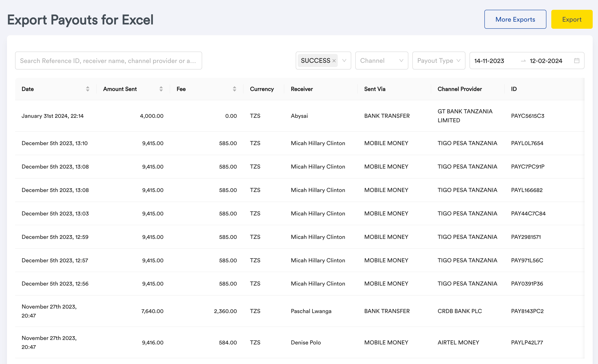
Task: Click the Export button
Action: [x=571, y=19]
